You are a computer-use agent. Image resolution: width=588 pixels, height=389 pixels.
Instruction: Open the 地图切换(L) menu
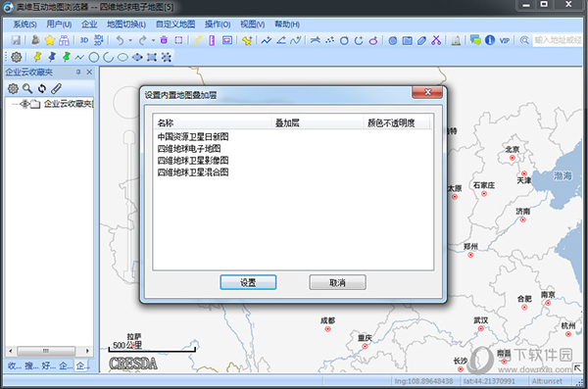click(126, 24)
